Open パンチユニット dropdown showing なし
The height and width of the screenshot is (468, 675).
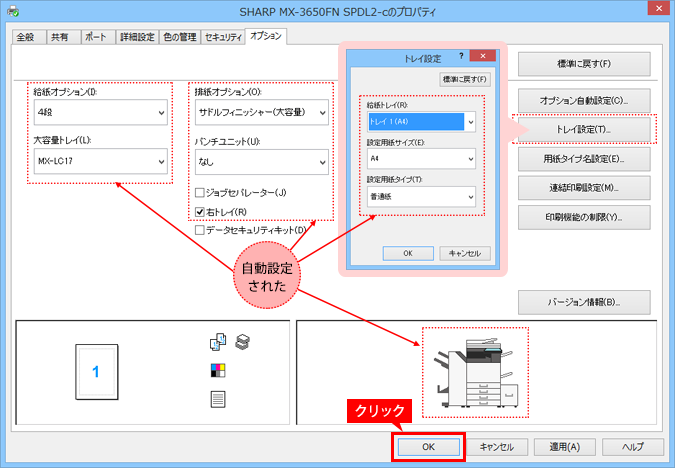pyautogui.click(x=262, y=162)
